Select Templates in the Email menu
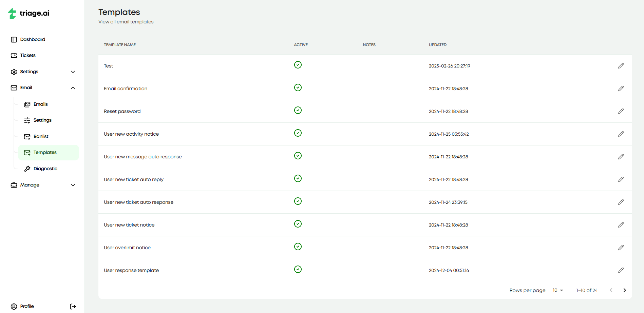644x313 pixels. coord(45,152)
